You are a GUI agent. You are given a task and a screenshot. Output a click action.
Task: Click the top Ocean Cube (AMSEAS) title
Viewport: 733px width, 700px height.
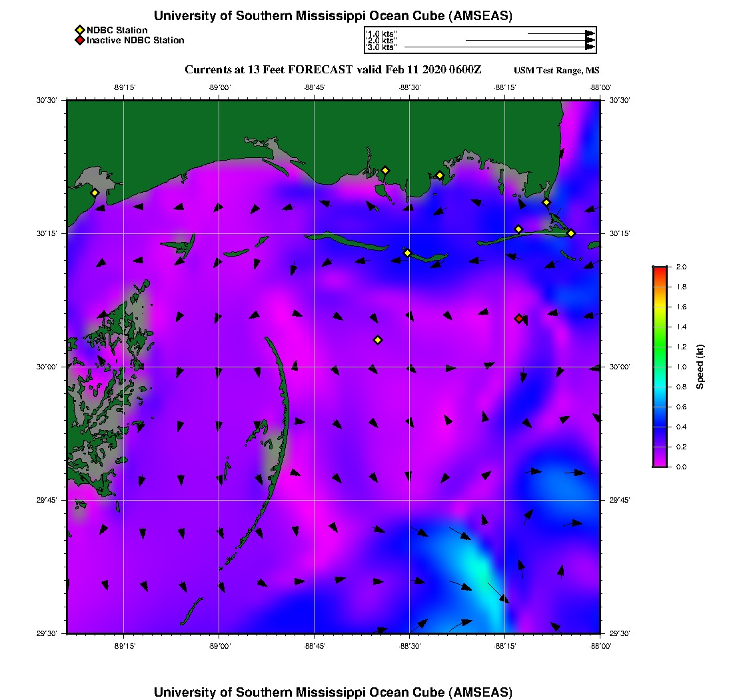tap(333, 15)
